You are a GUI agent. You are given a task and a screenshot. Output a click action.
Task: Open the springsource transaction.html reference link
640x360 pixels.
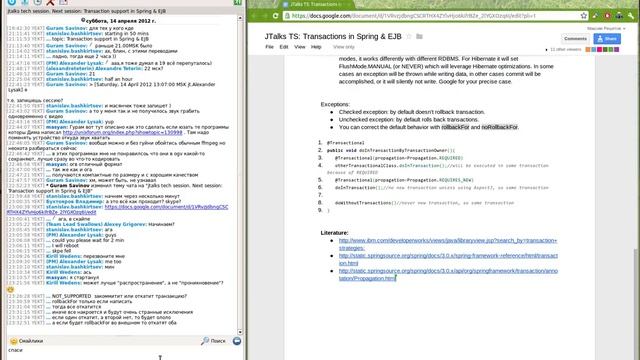tap(448, 259)
